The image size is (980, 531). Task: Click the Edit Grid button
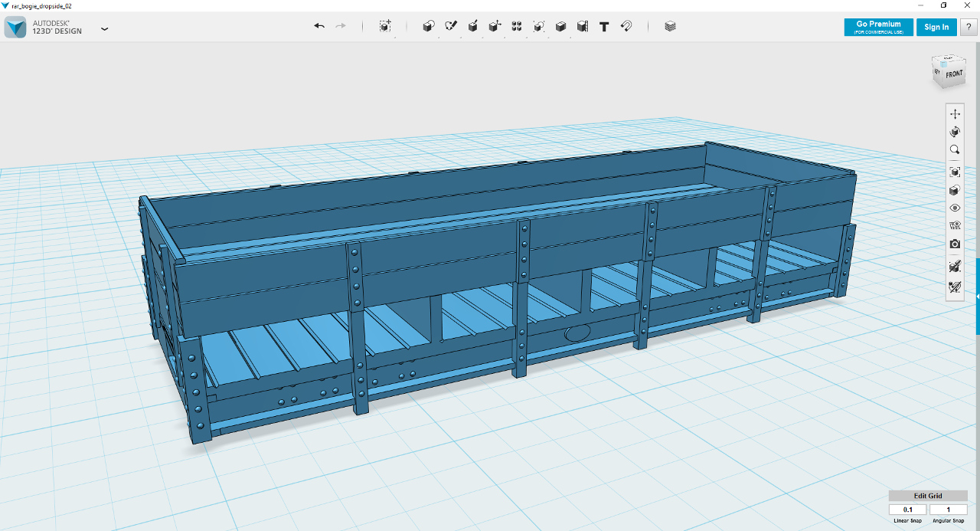coord(928,496)
